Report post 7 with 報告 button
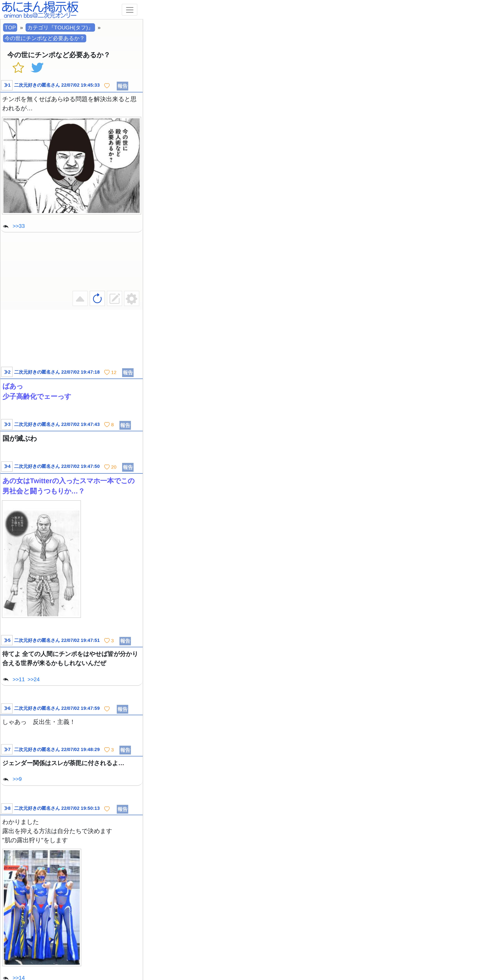 coord(125,750)
